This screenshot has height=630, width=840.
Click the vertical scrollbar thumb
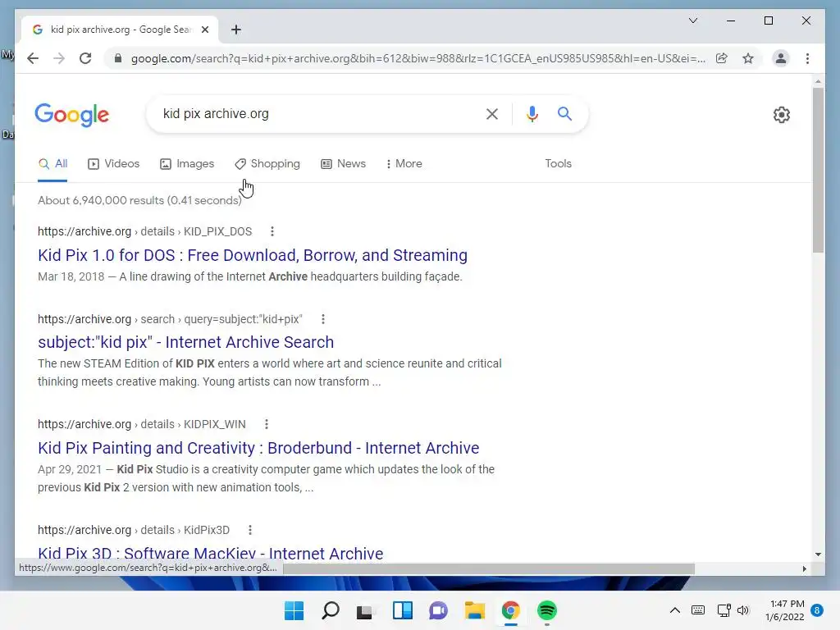point(818,171)
